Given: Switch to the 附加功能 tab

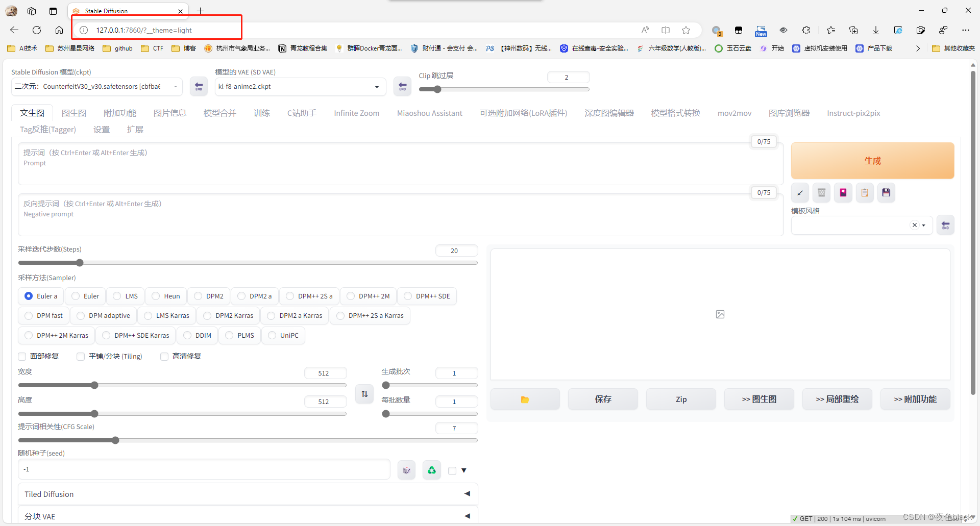Looking at the screenshot, I should coord(120,113).
